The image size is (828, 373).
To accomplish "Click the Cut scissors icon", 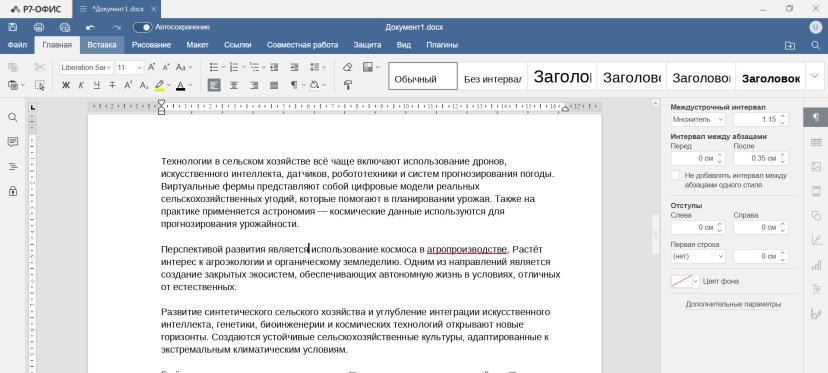I will pyautogui.click(x=40, y=67).
